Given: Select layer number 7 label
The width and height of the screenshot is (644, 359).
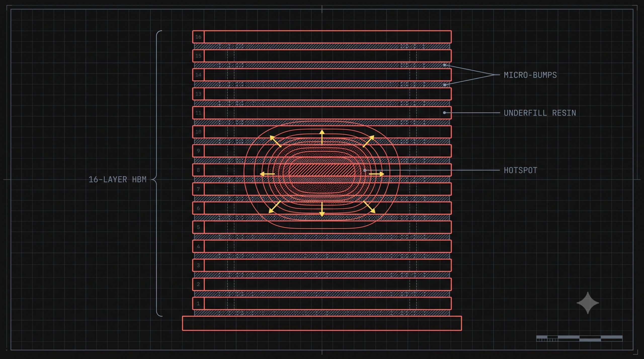Looking at the screenshot, I should pos(198,189).
